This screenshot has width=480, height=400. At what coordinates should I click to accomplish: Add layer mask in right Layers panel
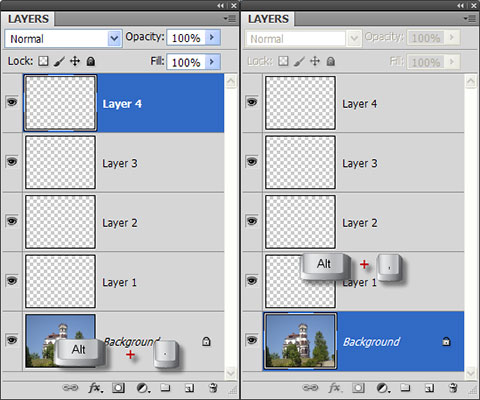(358, 388)
